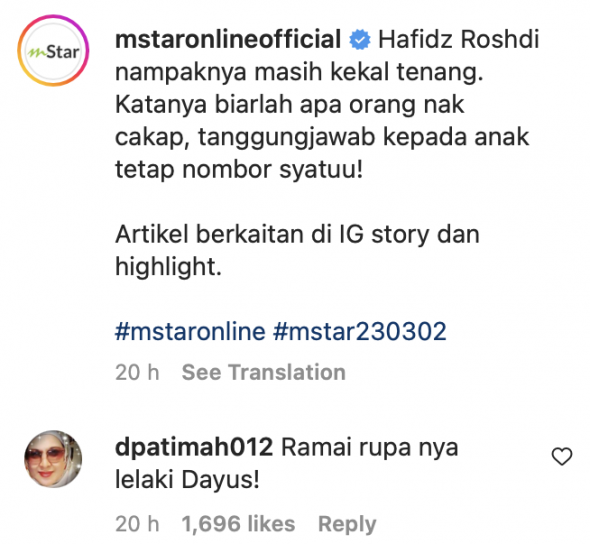Image resolution: width=590 pixels, height=544 pixels.
Task: Click the name Hafidz Roshdi in caption
Action: tap(459, 39)
